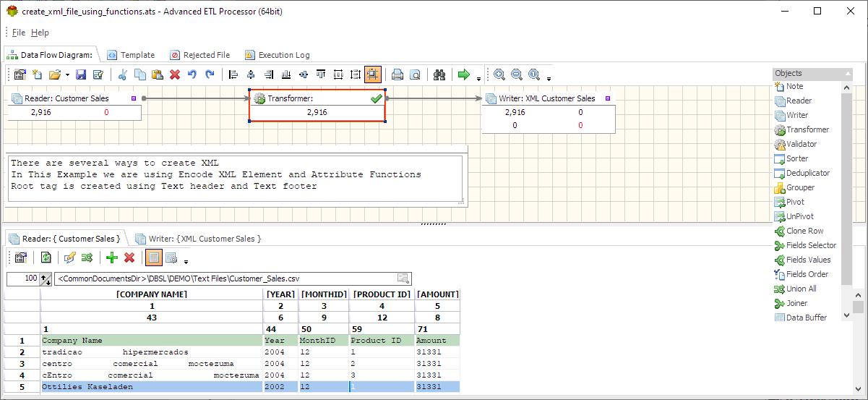The height and width of the screenshot is (400, 868).
Task: Redo the last diagram action
Action: point(210,74)
